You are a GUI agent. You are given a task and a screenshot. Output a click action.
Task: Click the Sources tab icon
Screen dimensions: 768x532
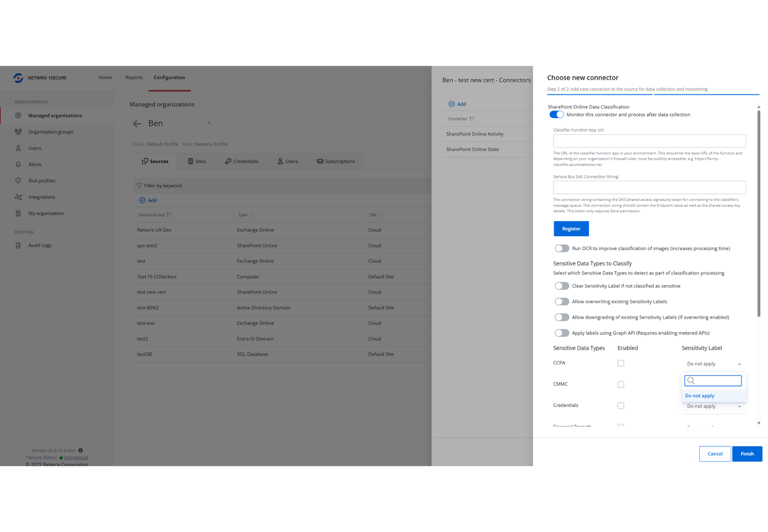point(145,161)
